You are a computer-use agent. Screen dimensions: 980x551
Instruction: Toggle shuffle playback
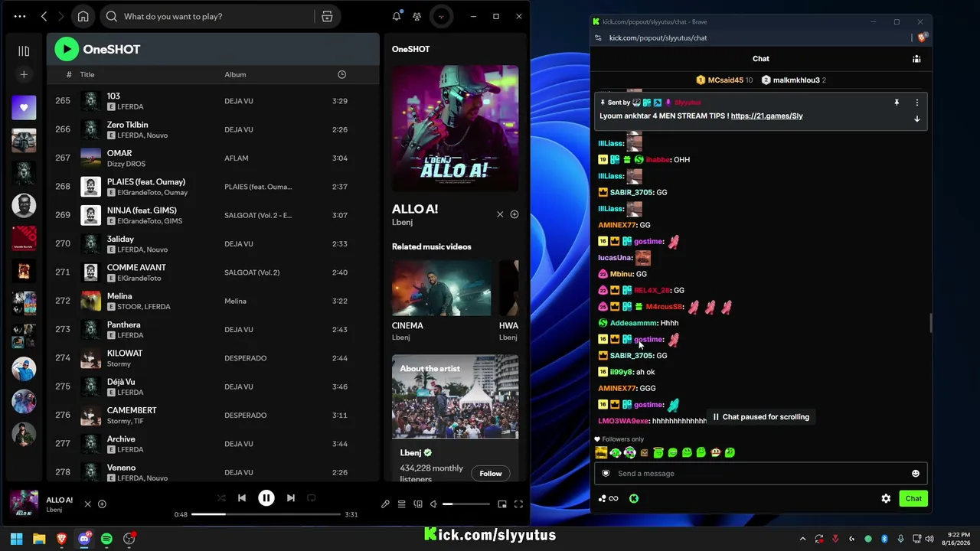221,498
